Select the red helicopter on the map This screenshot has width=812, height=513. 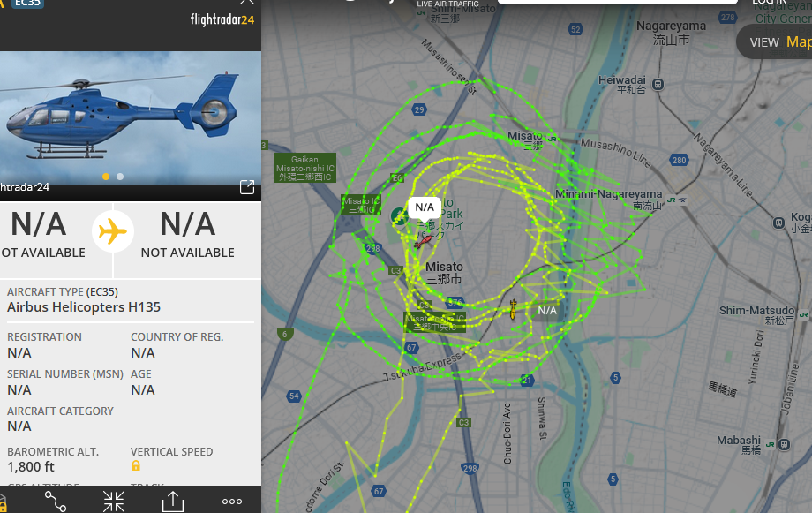423,241
